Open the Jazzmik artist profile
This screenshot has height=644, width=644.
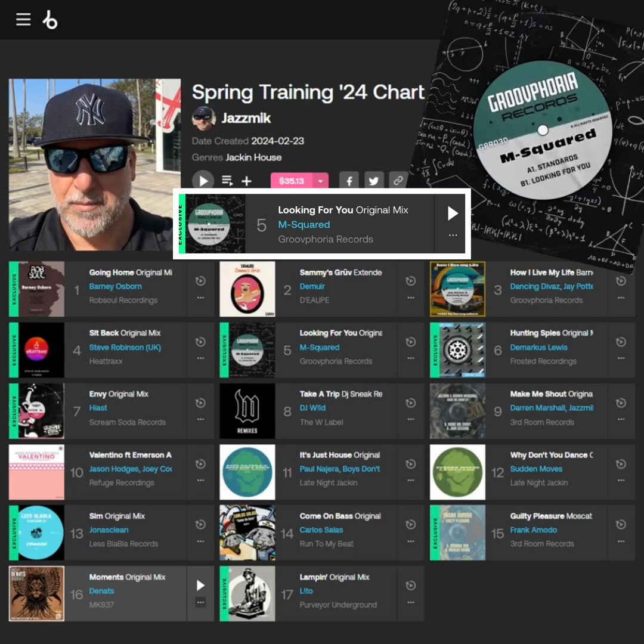point(246,118)
